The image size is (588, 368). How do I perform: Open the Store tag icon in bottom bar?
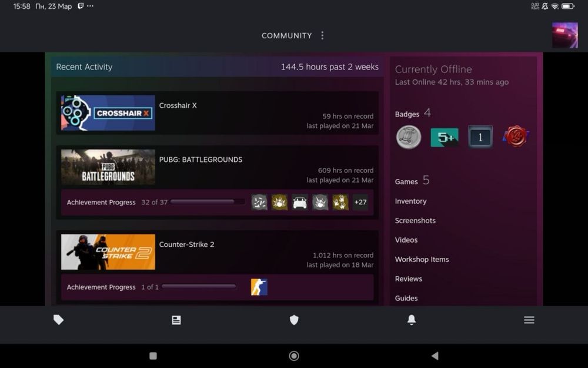58,320
